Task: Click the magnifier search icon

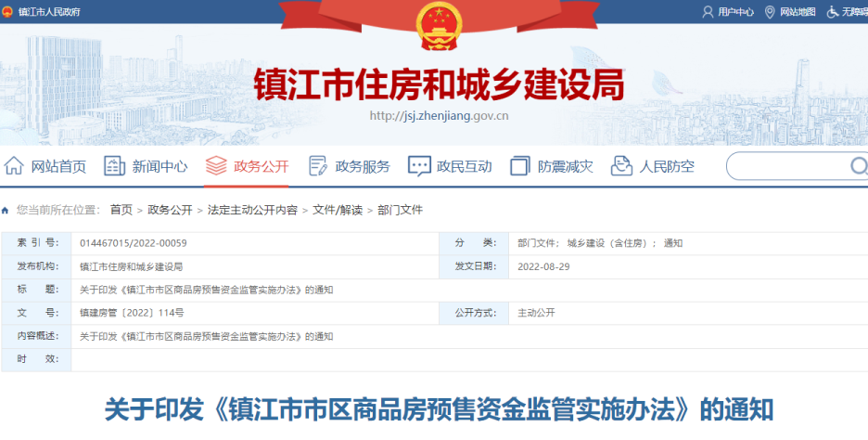Action: click(859, 165)
